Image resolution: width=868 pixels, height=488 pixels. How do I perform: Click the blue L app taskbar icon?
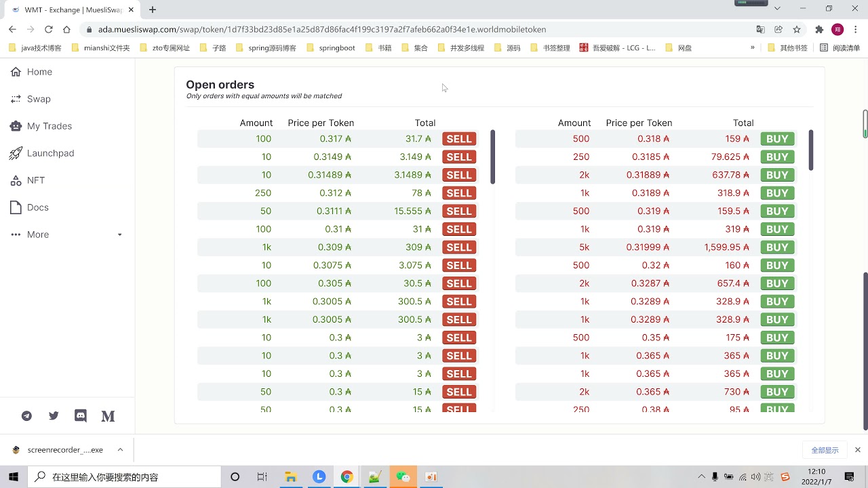tap(319, 476)
